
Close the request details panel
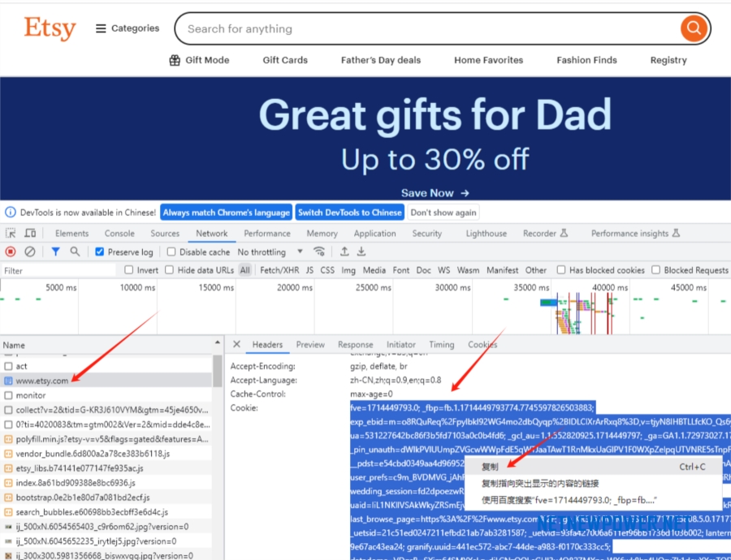pyautogui.click(x=237, y=344)
